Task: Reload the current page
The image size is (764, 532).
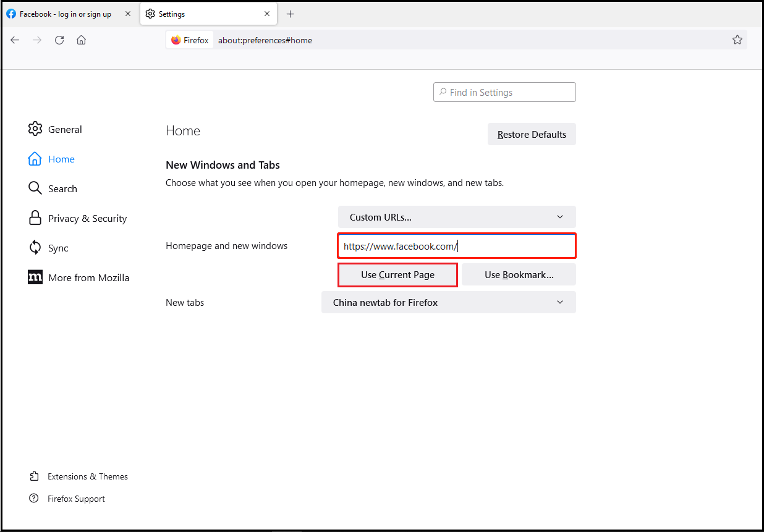Action: 59,40
